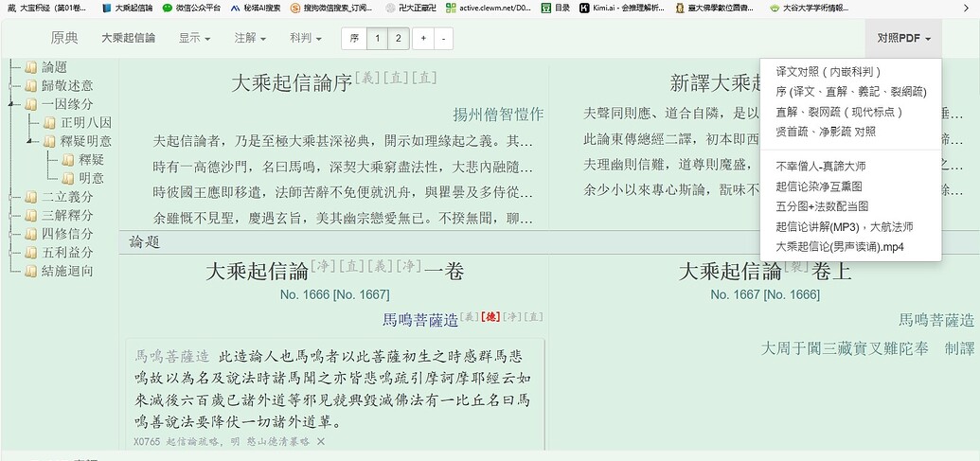Click the folder icon beside 論題 in the tree

[30, 67]
